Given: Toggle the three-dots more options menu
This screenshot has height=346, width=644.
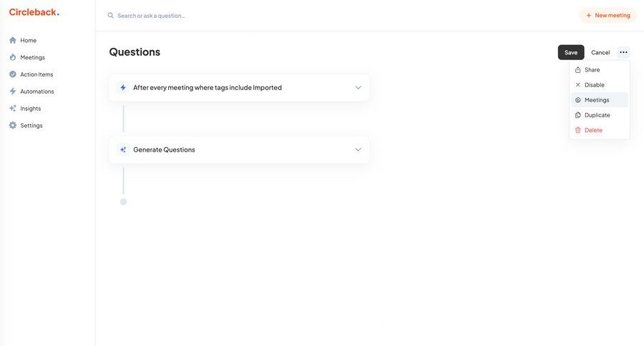Looking at the screenshot, I should pos(623,52).
